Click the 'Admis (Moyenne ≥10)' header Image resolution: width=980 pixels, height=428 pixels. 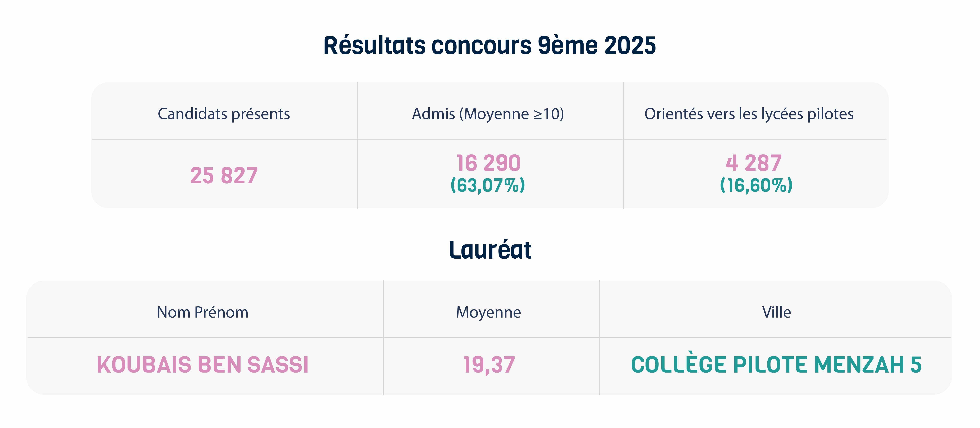tap(488, 114)
